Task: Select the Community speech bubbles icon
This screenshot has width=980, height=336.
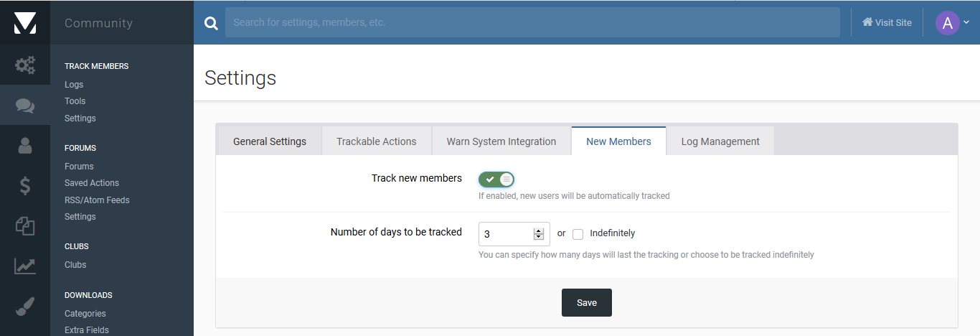Action: (25, 106)
